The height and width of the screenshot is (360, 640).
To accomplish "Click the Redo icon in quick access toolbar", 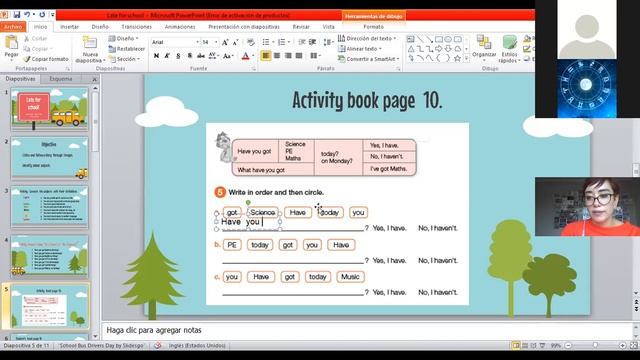I will point(42,15).
